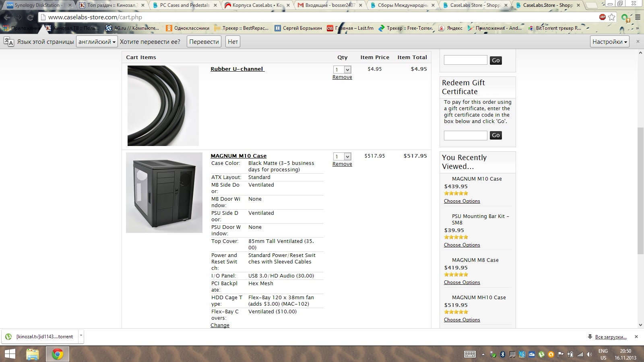Image resolution: width=644 pixels, height=362 pixels.
Task: Open the Bluetooth tray icon
Action: [x=502, y=354]
